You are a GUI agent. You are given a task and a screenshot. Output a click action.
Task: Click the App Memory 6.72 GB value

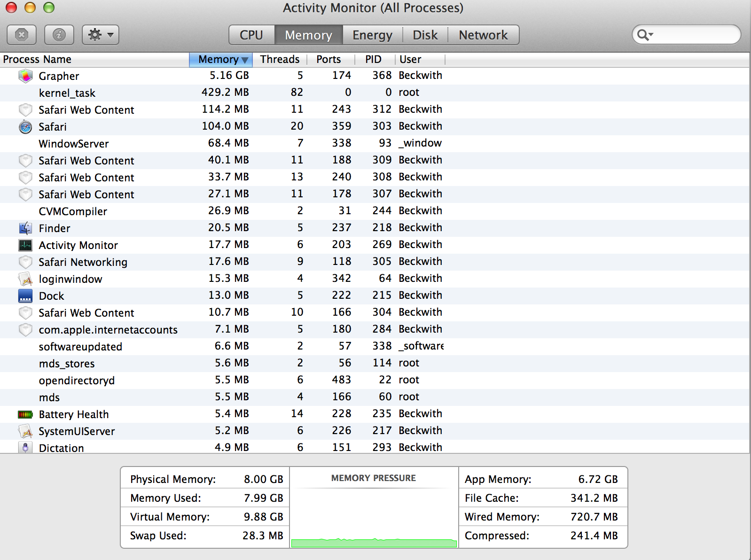pos(598,479)
